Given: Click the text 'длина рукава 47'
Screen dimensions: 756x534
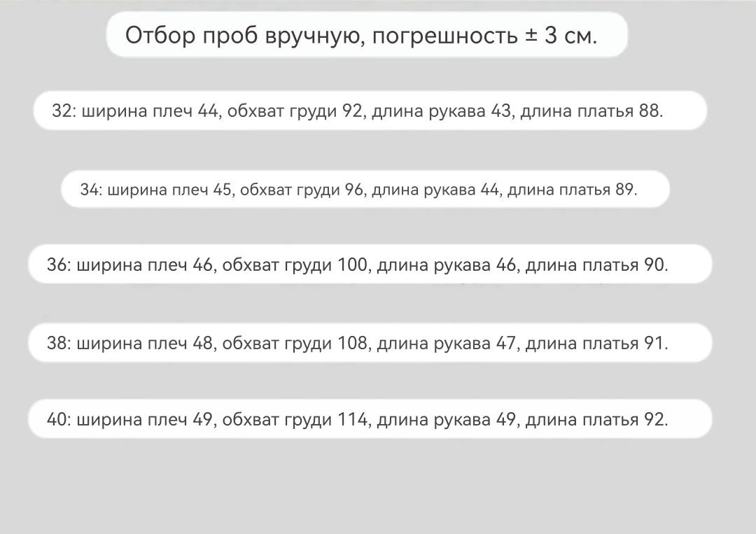Looking at the screenshot, I should [x=446, y=343].
